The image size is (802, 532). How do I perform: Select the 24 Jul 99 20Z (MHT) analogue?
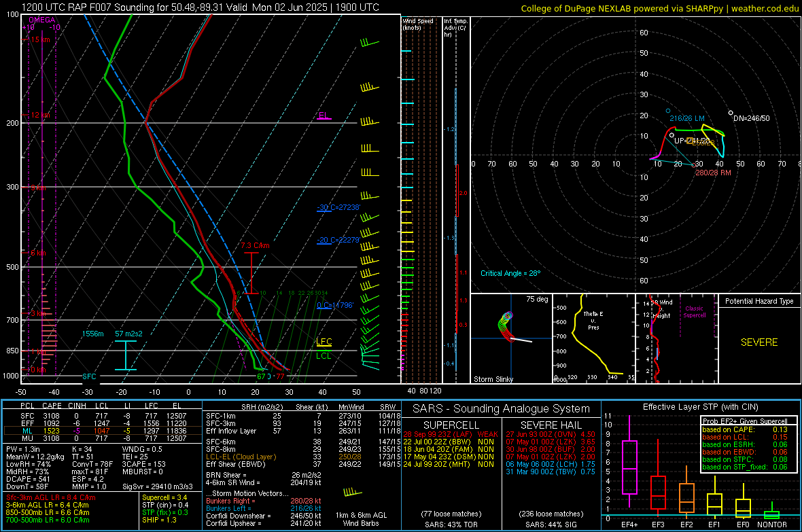point(449,464)
